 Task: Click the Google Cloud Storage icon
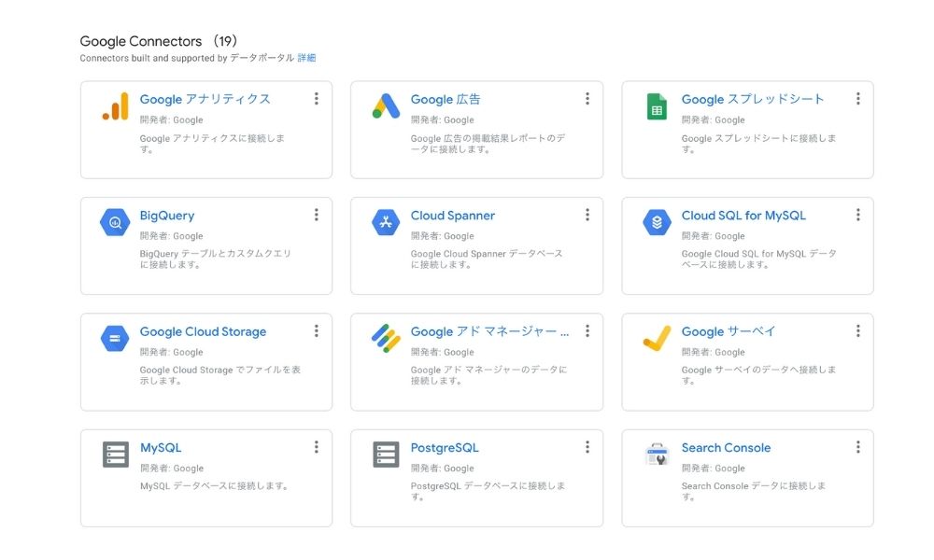(x=115, y=339)
